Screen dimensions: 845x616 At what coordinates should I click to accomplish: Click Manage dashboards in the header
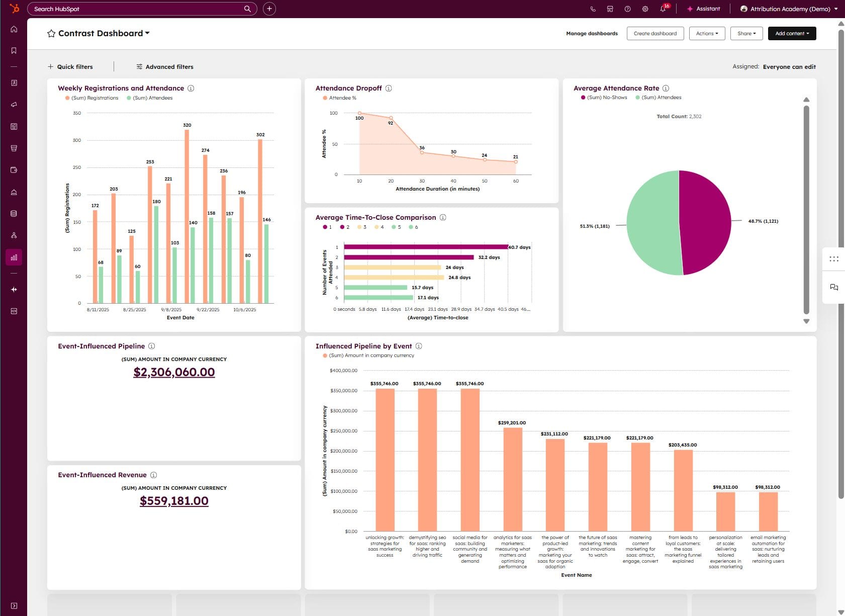tap(592, 33)
